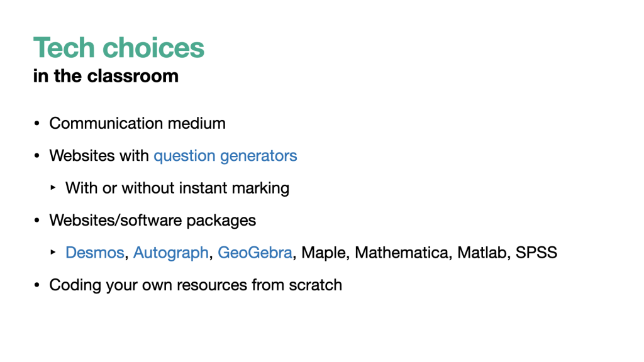
Task: Click bullet dot beside "Websites/software packages"
Action: tap(37, 221)
